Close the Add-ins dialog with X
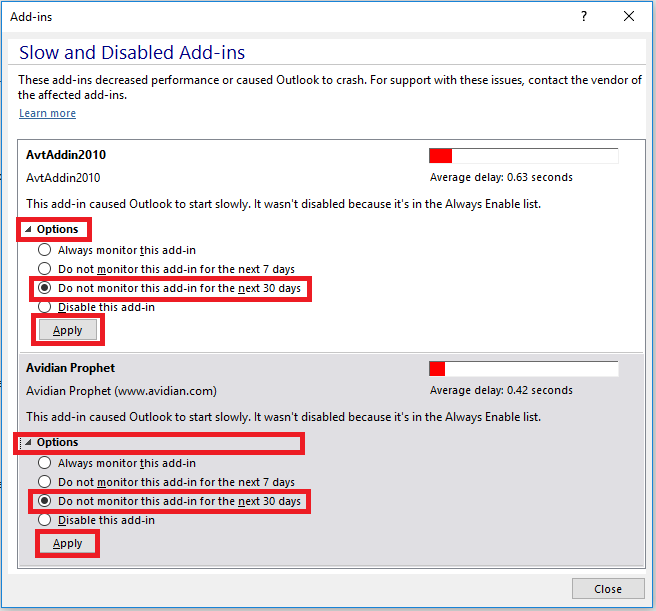 [x=628, y=16]
